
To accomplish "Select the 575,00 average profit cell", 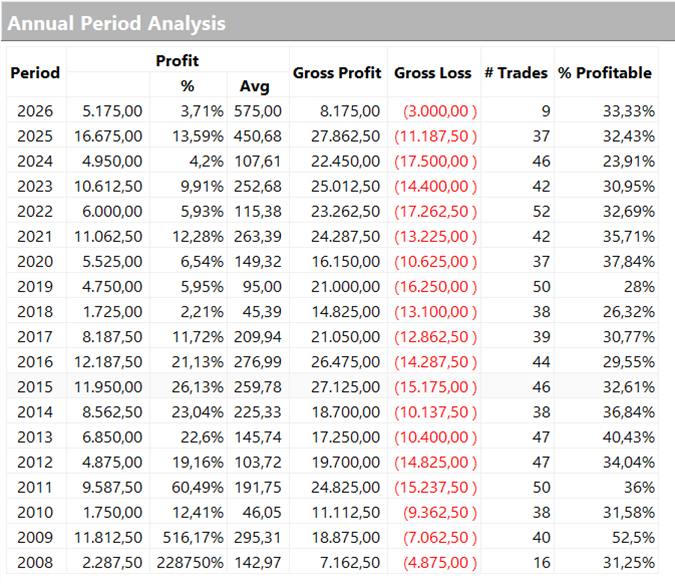I will pyautogui.click(x=258, y=111).
